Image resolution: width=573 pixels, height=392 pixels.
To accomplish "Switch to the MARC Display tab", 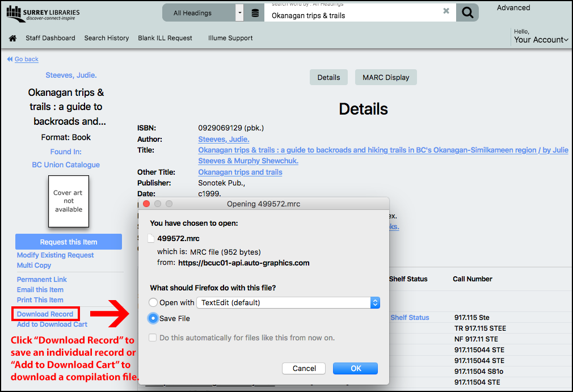I will [386, 78].
